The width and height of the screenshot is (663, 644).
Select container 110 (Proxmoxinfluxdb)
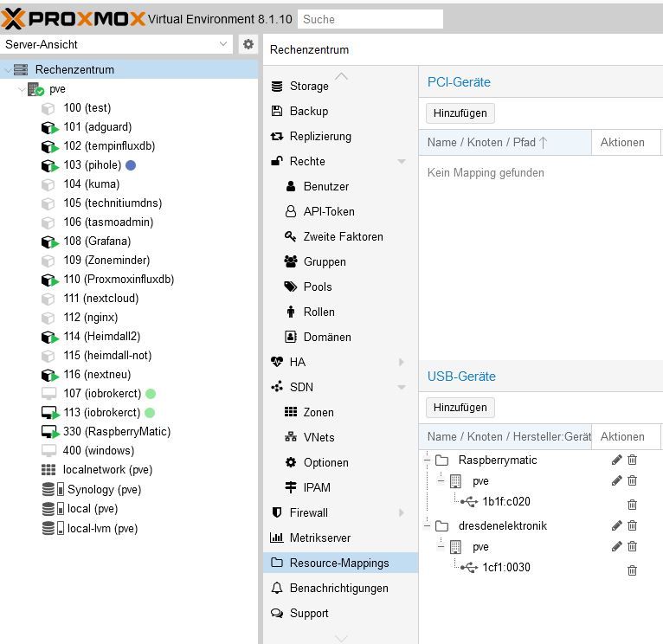[x=129, y=280]
